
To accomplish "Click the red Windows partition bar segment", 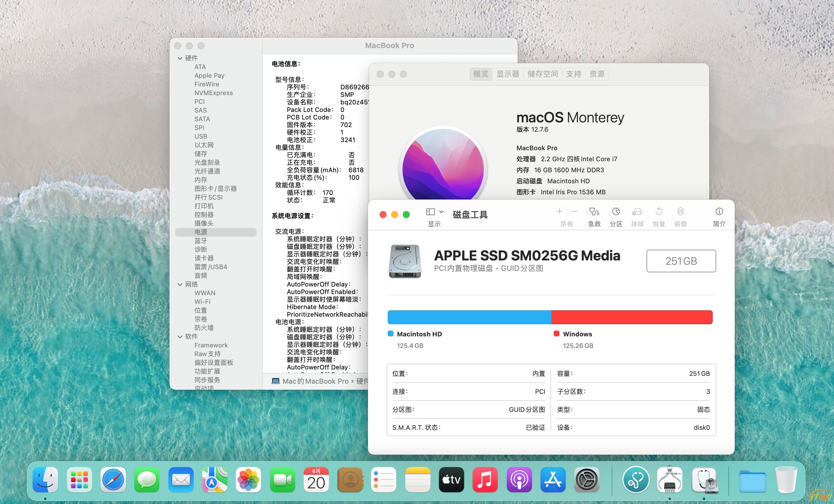I will pos(631,317).
